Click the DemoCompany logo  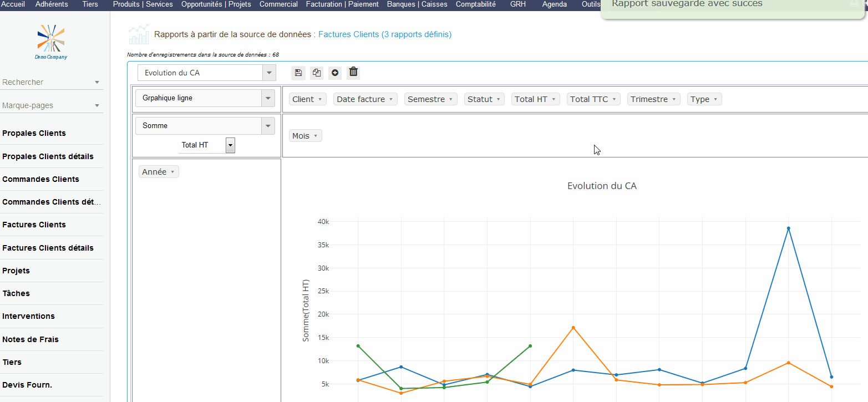coord(51,42)
